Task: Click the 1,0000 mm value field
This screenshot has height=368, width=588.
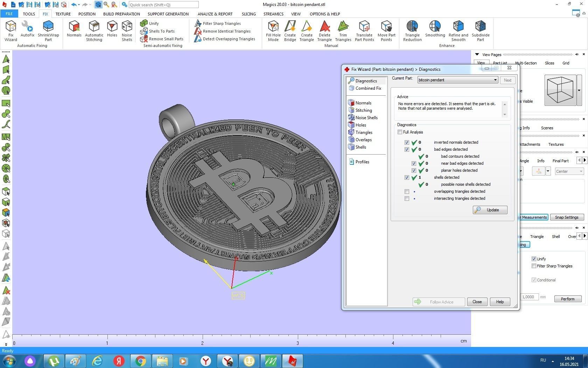Action: pyautogui.click(x=528, y=297)
